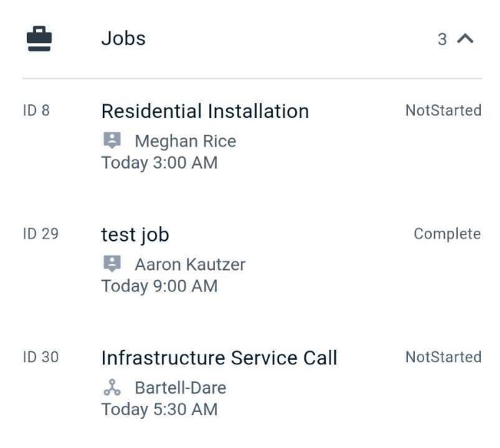The width and height of the screenshot is (500, 448).
Task: Click the NotStarted status of job ID 8
Action: point(443,110)
